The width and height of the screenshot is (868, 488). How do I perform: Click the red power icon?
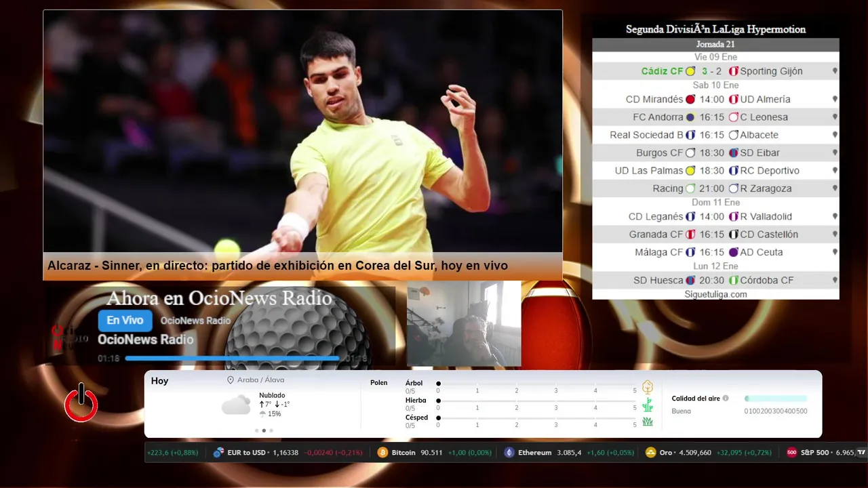click(81, 403)
